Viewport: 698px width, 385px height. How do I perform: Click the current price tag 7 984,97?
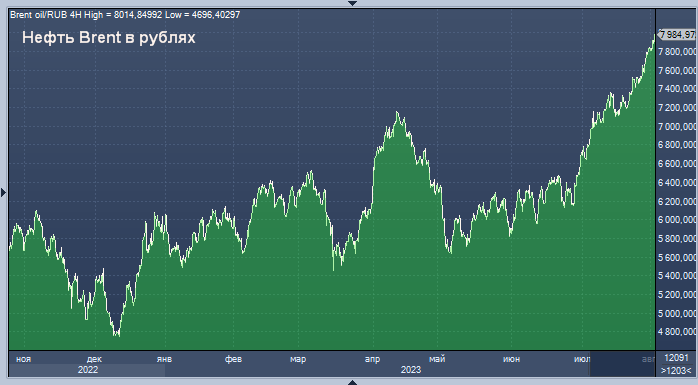(x=677, y=34)
